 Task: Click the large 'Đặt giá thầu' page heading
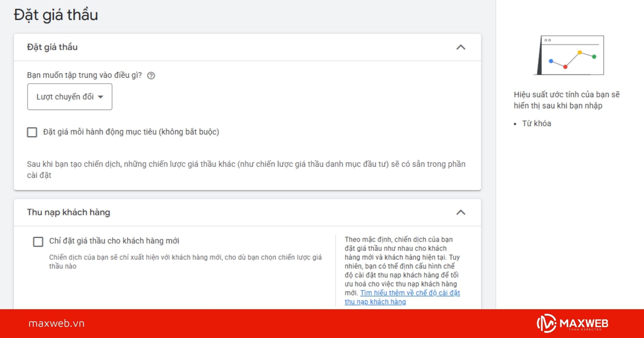[56, 15]
